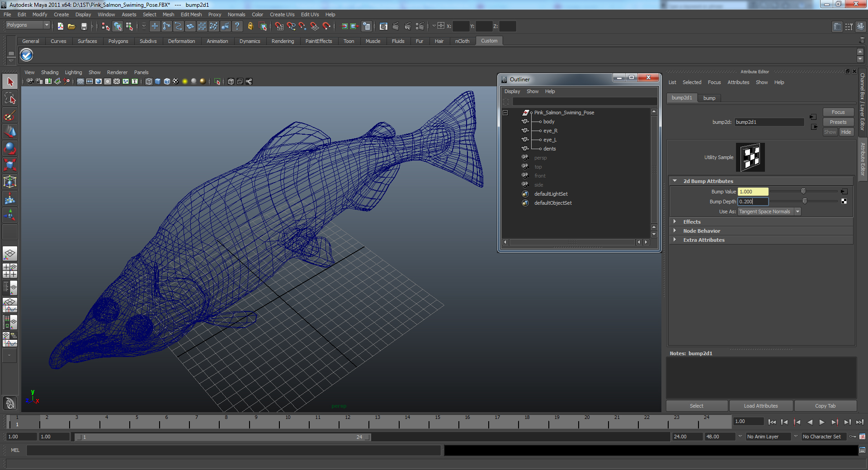The height and width of the screenshot is (470, 868).
Task: Select the Soft Modification tool
Action: tap(10, 198)
